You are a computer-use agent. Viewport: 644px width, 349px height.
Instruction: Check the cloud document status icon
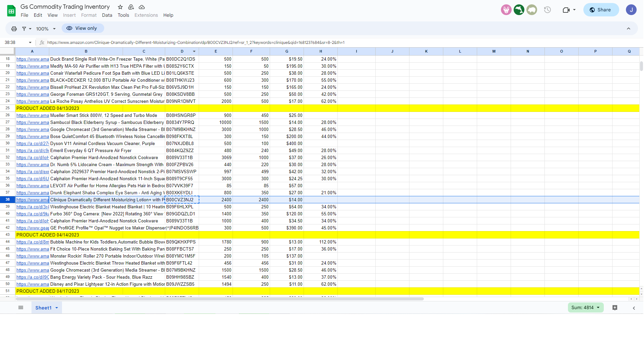point(142,7)
